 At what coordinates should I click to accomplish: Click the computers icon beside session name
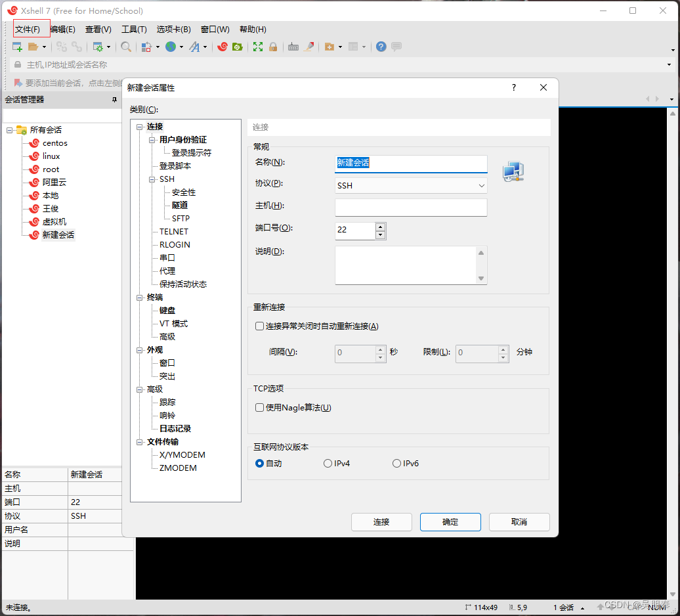tap(513, 171)
